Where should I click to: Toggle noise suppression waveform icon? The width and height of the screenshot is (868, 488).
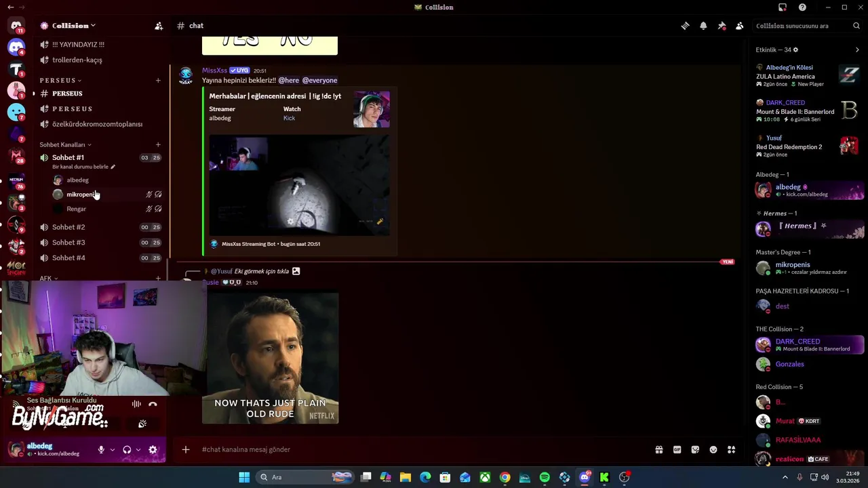coord(136,405)
